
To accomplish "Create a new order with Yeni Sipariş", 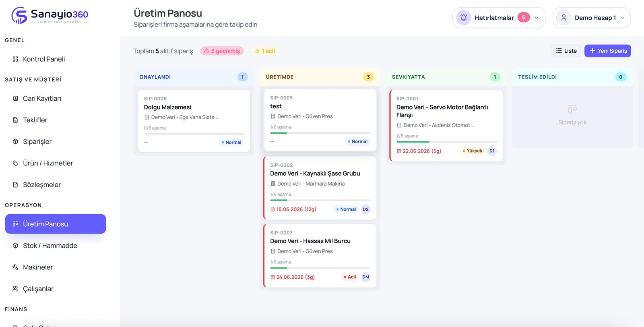I will 607,51.
